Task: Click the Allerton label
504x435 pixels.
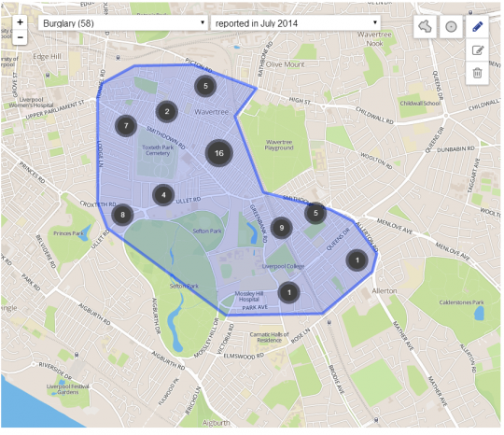Action: coord(385,290)
